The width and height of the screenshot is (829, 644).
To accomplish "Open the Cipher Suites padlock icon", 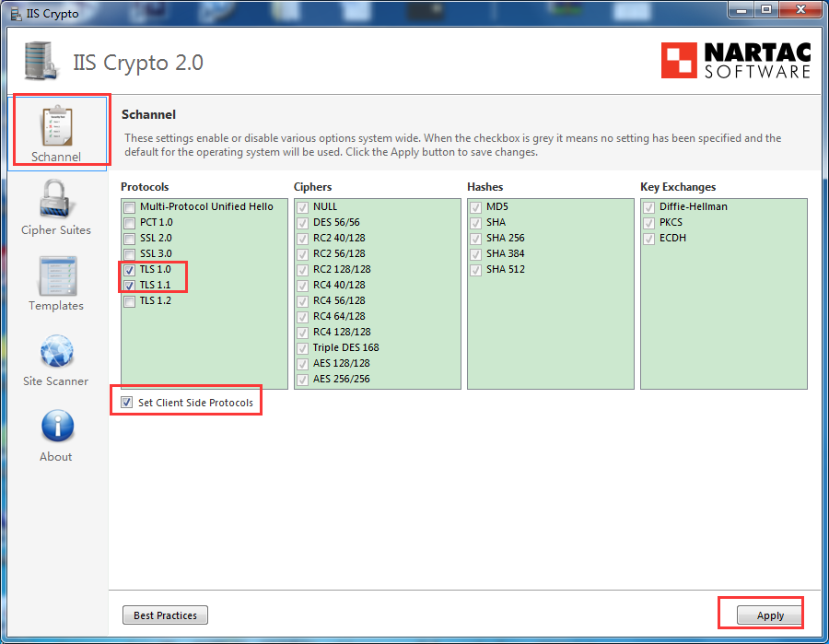I will 55,199.
